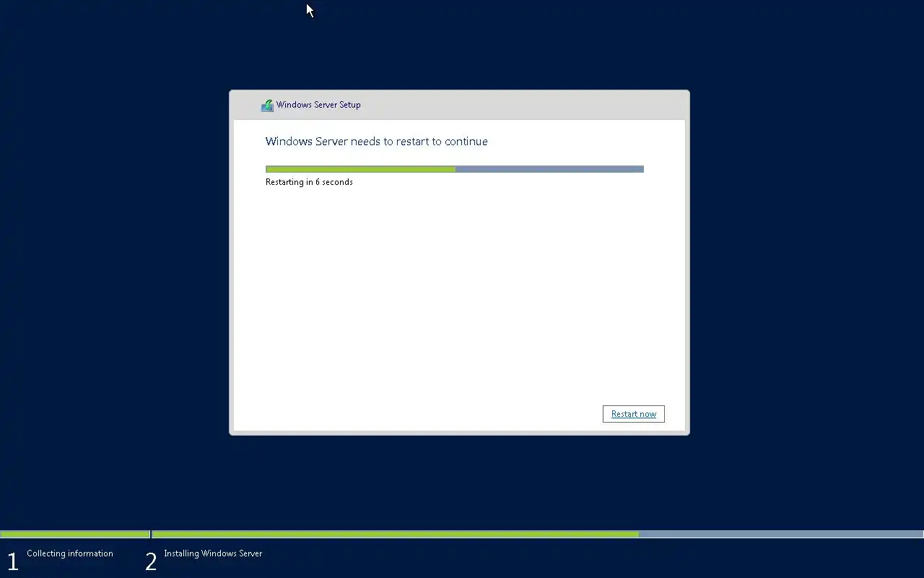The image size is (924, 578).
Task: Click step number 2 at bottom
Action: click(151, 561)
